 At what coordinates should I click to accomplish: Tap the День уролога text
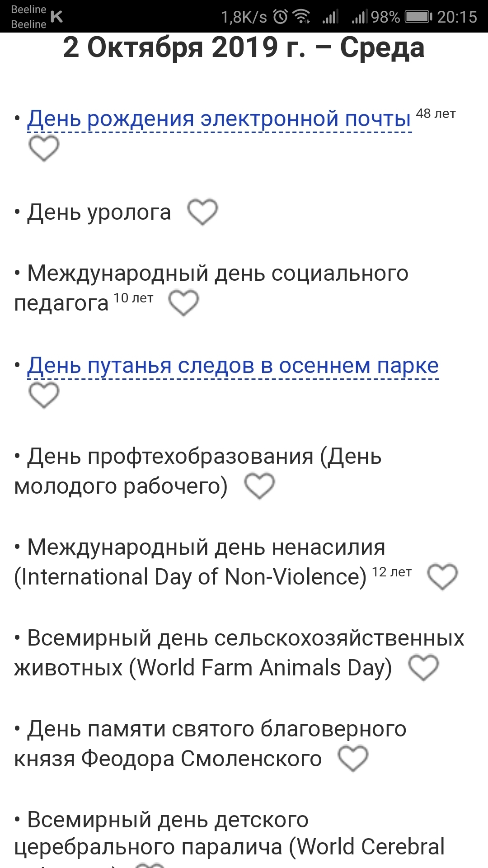[99, 212]
